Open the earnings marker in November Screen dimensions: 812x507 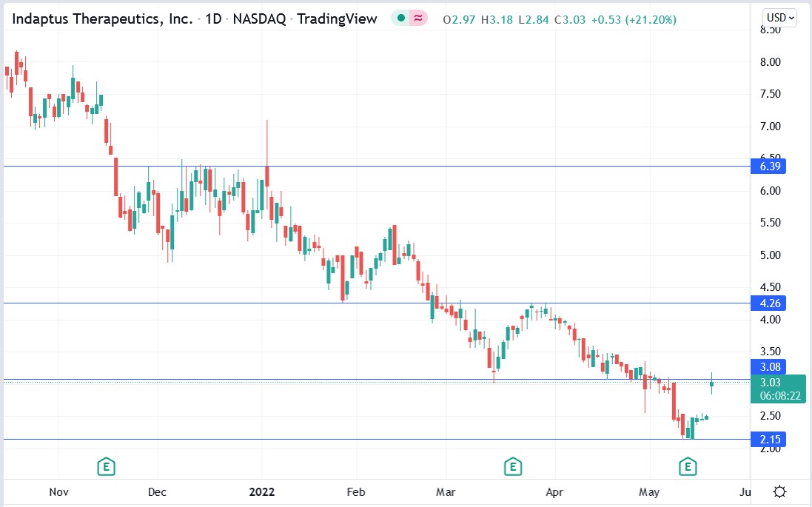[106, 466]
